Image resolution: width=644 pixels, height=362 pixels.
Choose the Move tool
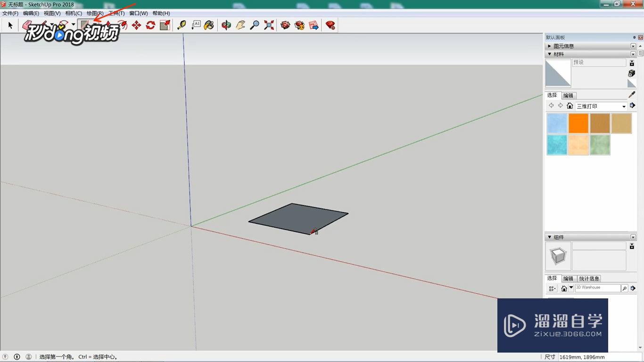click(136, 25)
